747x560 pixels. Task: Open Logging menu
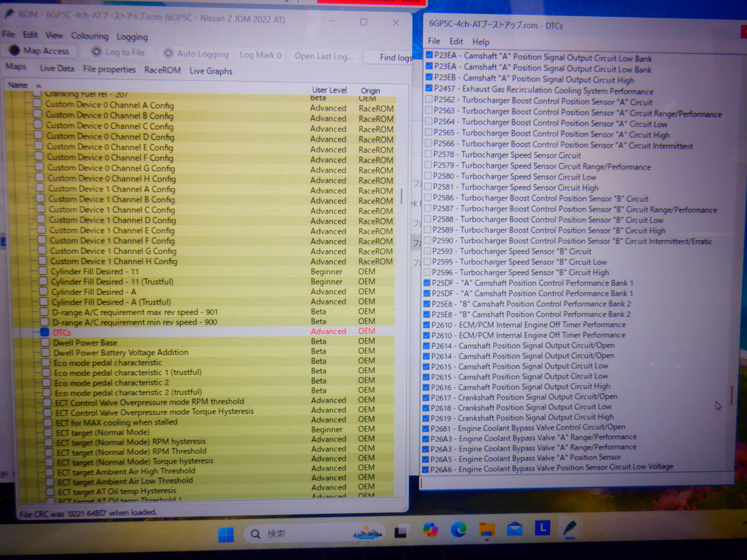(132, 37)
